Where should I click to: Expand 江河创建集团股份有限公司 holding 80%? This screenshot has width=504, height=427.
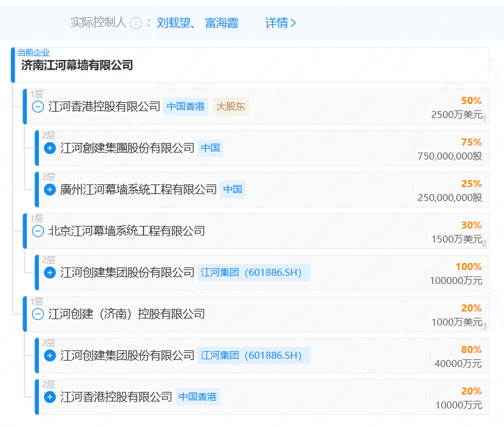coord(50,356)
